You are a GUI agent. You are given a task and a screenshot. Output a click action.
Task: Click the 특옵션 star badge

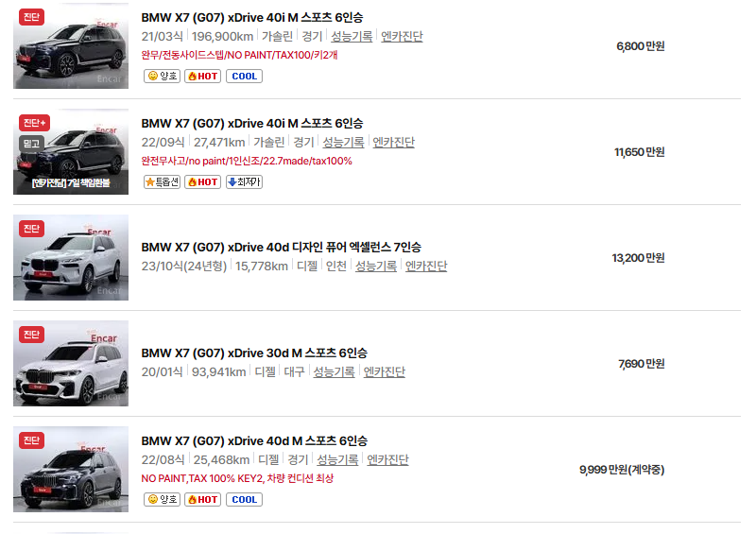pos(162,181)
